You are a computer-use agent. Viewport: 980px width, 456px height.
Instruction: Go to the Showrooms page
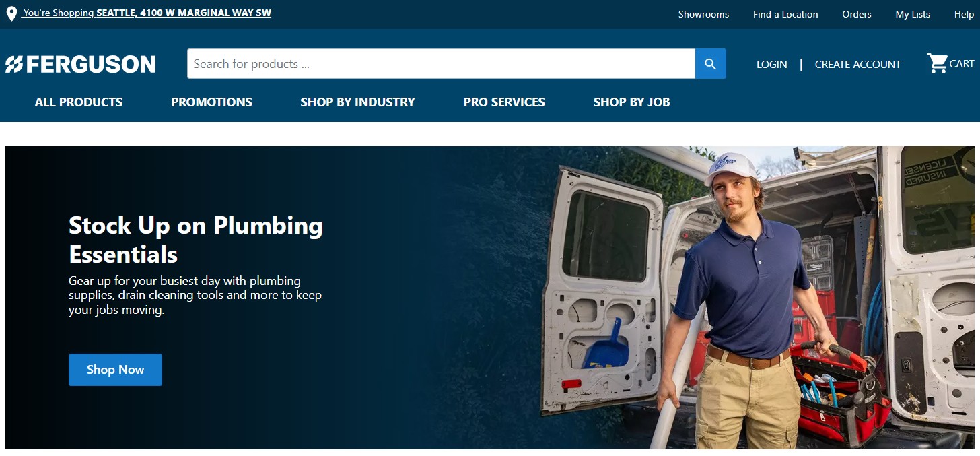click(703, 14)
